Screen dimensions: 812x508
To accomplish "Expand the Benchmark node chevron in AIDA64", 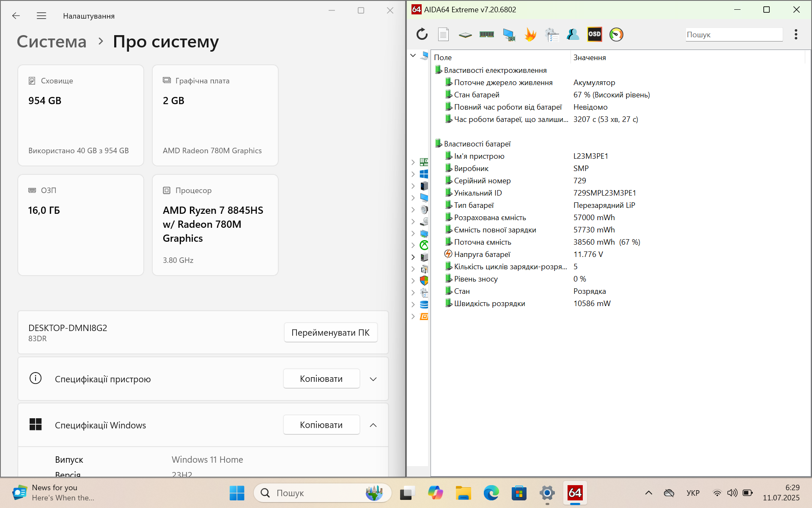I will [x=413, y=316].
